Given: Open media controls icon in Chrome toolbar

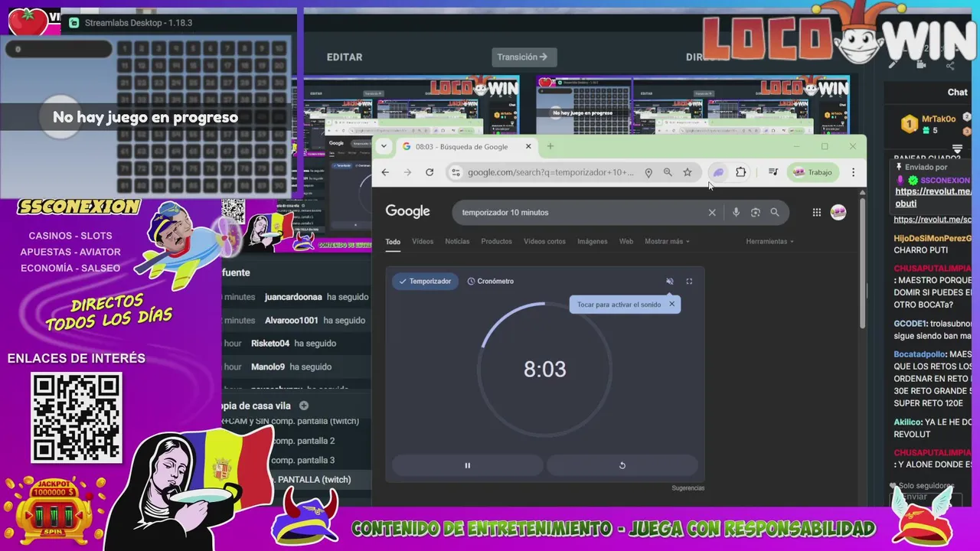Looking at the screenshot, I should tap(773, 172).
